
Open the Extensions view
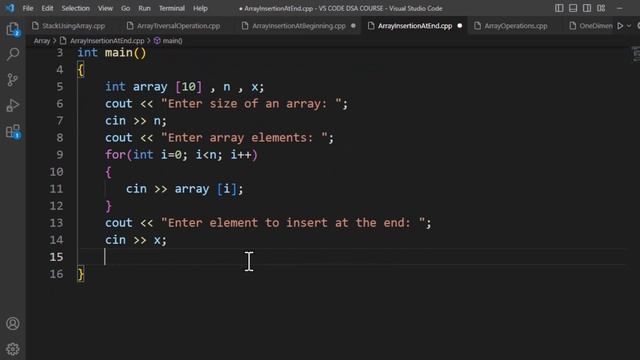[13, 131]
